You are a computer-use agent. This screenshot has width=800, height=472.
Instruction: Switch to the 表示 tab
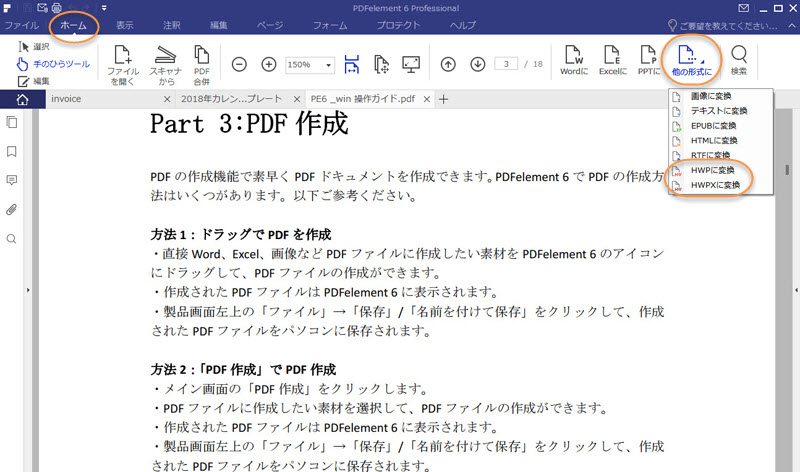click(124, 25)
